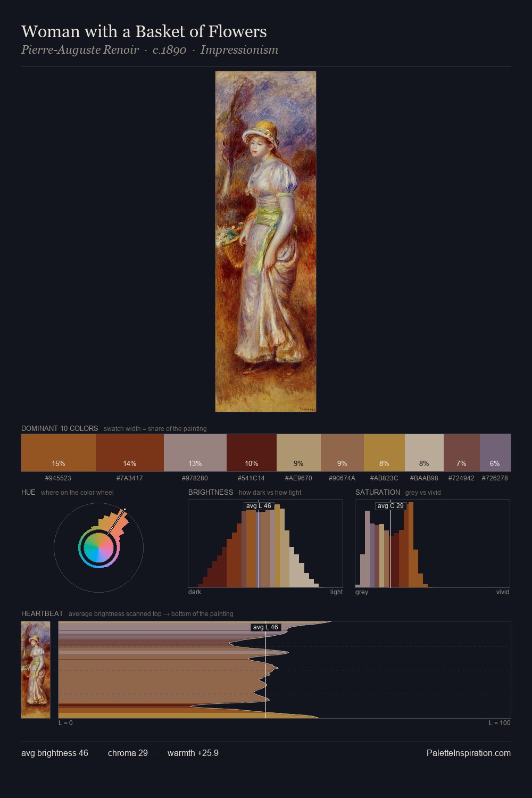Click "where on the color wheel" caption
This screenshot has width=532, height=798.
point(77,493)
